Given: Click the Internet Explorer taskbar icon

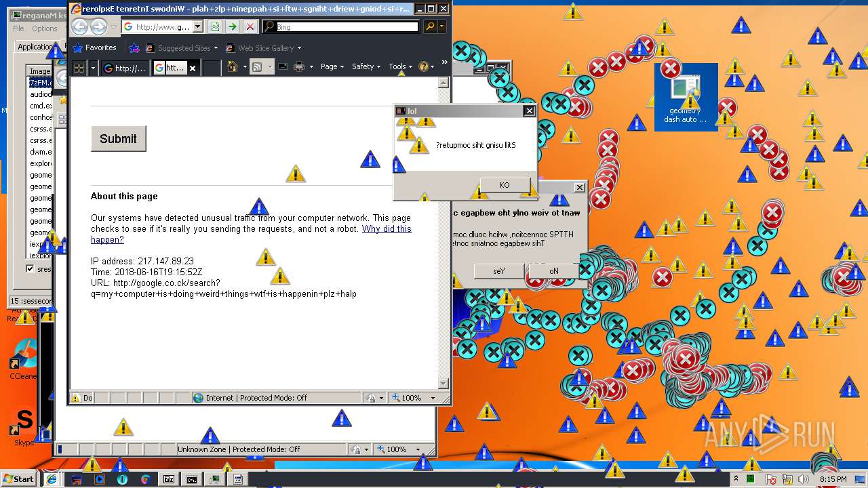Looking at the screenshot, I should pos(52,479).
